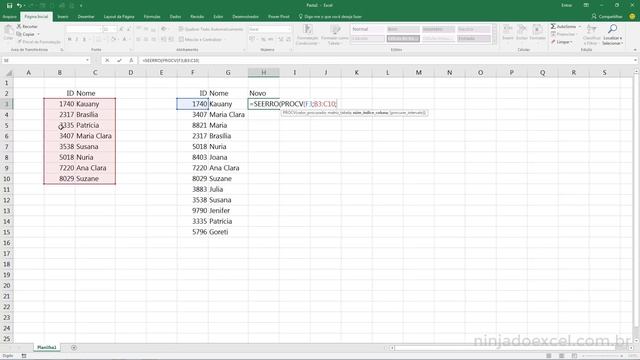Click Entrar sign-in link

click(x=567, y=5)
